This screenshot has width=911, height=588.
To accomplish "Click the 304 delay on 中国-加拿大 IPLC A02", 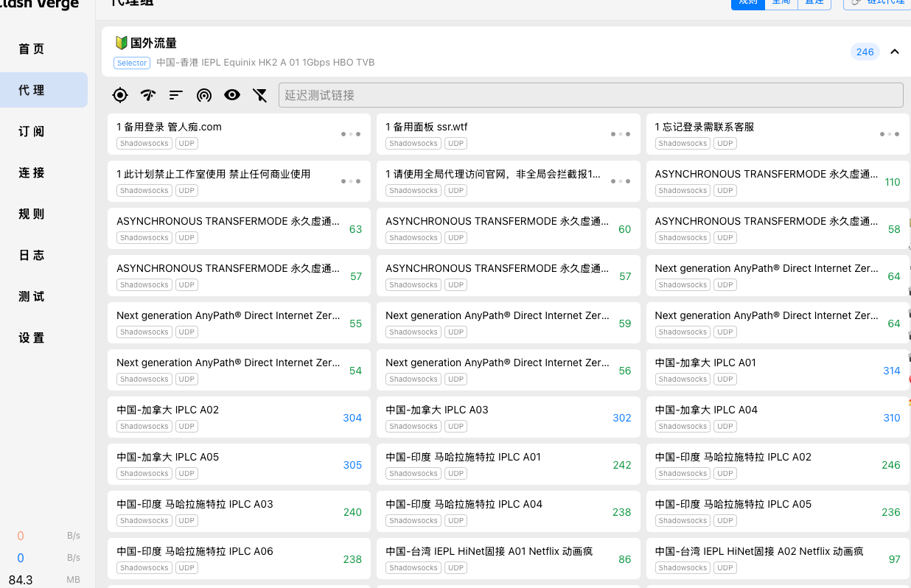I will tap(352, 418).
